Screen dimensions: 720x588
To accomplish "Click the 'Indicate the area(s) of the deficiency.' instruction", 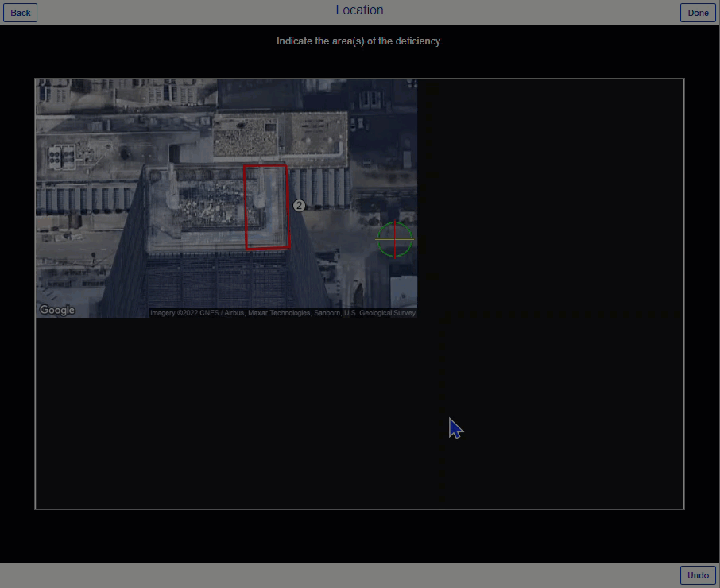I will click(359, 41).
